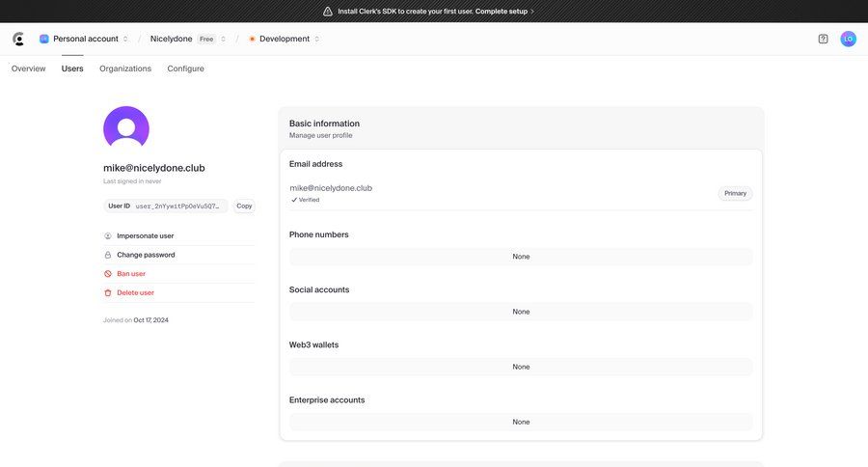This screenshot has height=467, width=868.
Task: Click the Enterprise accounts None row
Action: click(x=521, y=422)
